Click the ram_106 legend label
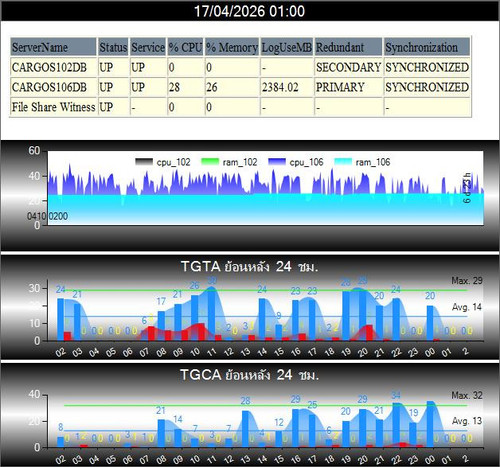The width and height of the screenshot is (500, 467). click(373, 162)
